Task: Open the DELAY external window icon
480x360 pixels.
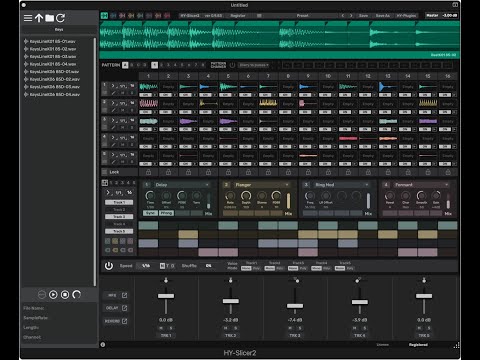Action: (x=124, y=308)
